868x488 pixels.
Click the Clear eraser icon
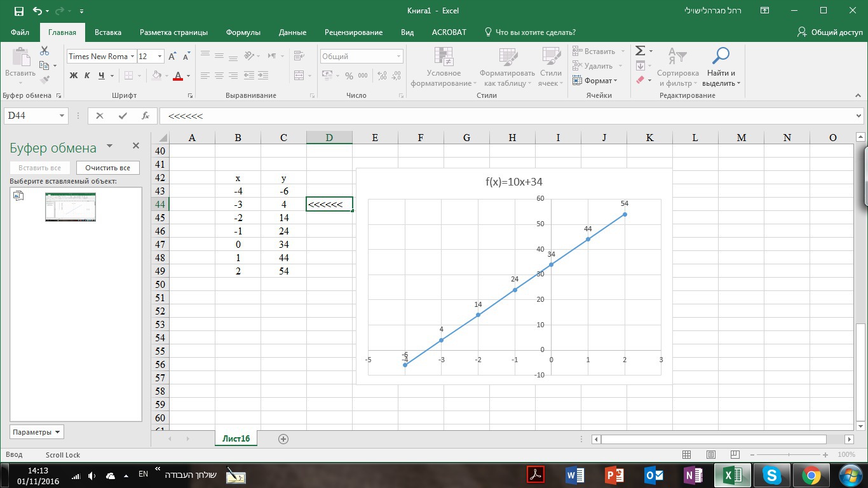pyautogui.click(x=640, y=80)
